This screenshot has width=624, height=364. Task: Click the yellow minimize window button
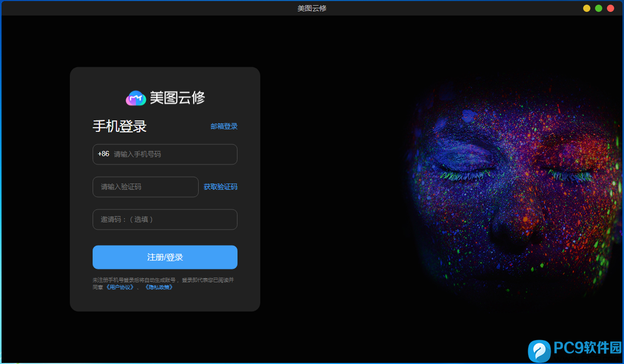pos(587,8)
